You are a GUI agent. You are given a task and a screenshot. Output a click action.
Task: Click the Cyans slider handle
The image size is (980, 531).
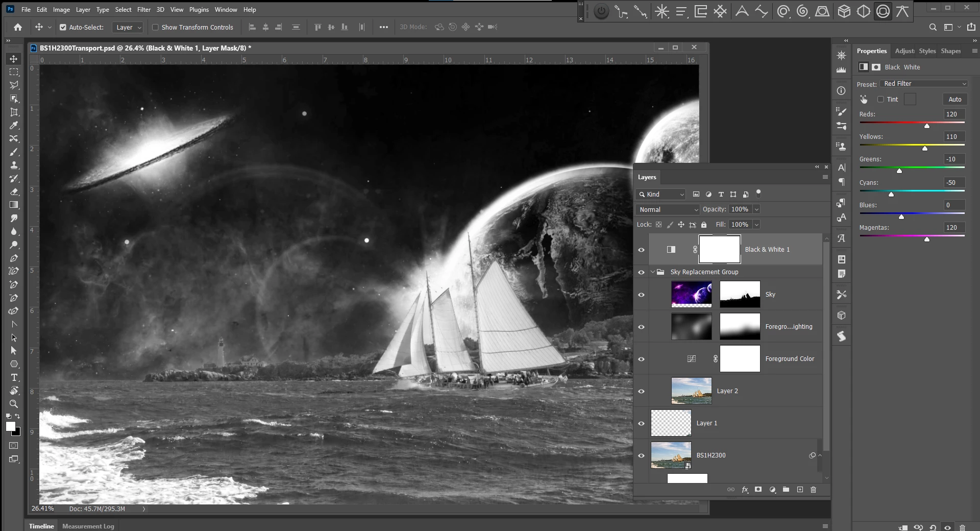pyautogui.click(x=891, y=194)
